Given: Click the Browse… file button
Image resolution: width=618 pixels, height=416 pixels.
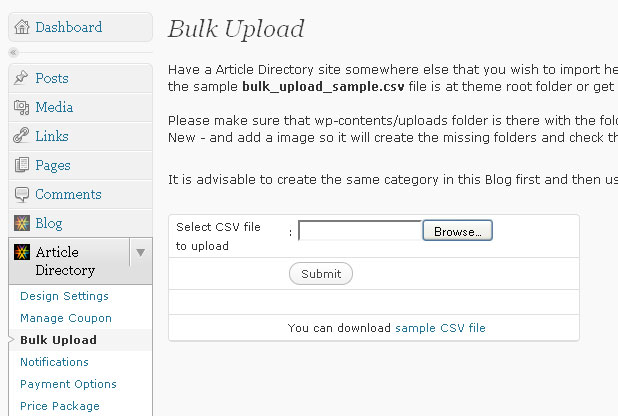Looking at the screenshot, I should click(458, 231).
